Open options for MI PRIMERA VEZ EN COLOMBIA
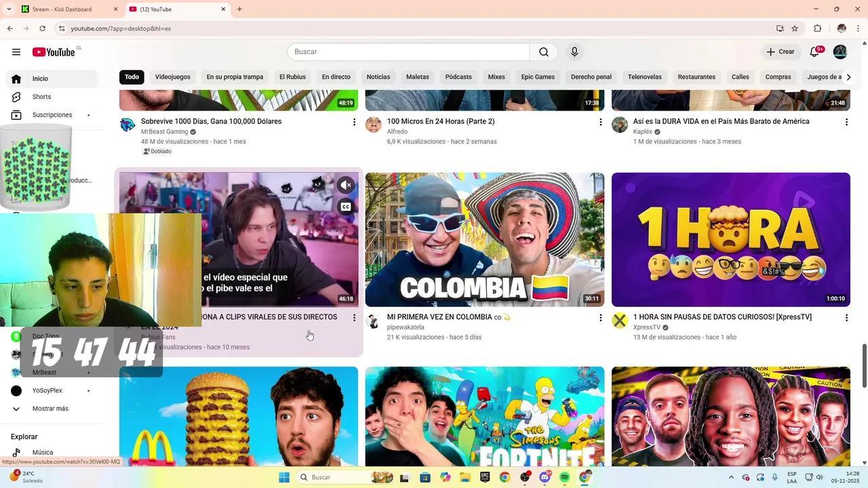 click(600, 317)
